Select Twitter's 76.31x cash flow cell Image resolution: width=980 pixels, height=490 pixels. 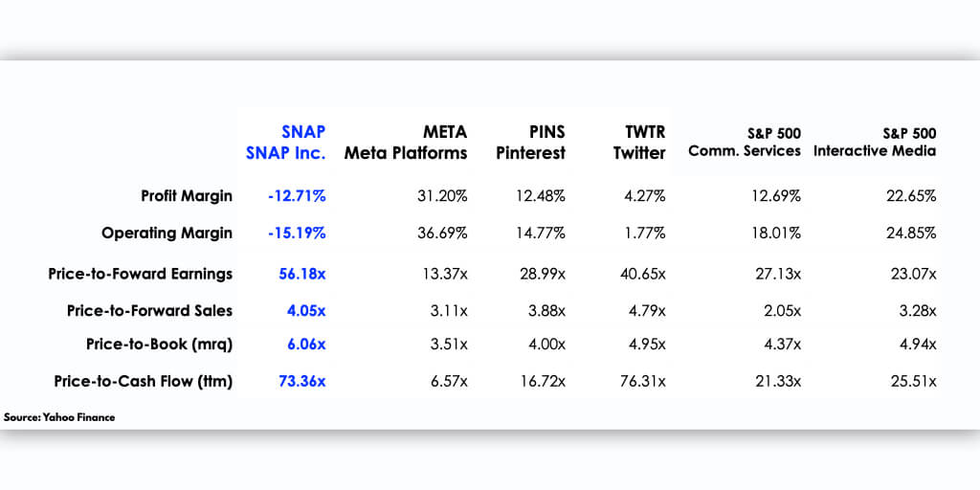pyautogui.click(x=643, y=381)
